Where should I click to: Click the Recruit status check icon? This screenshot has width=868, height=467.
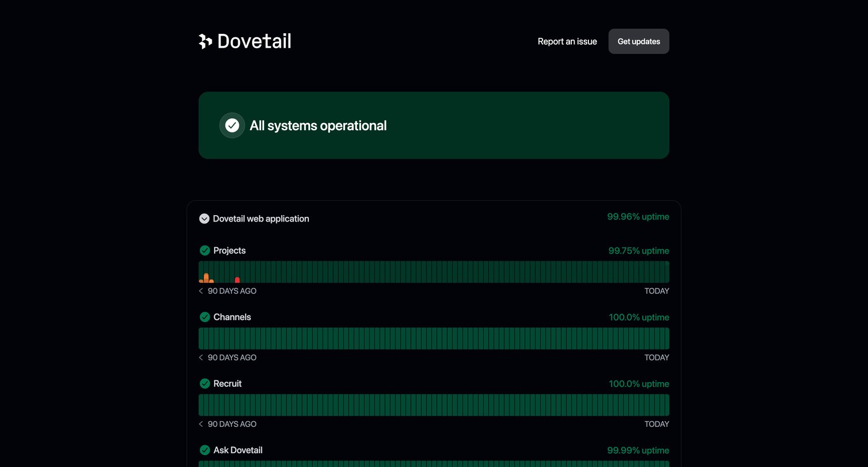coord(204,383)
